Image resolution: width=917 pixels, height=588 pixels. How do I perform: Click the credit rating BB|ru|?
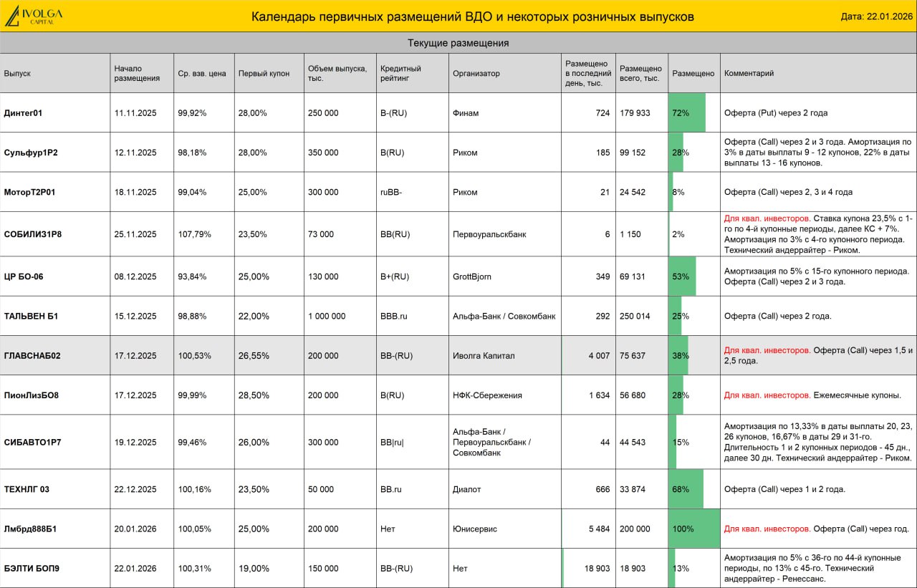tap(392, 442)
